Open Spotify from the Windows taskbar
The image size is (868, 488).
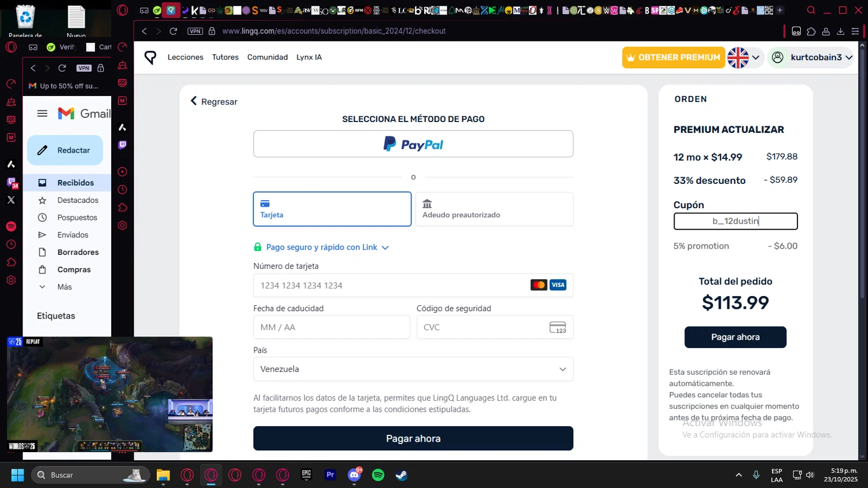tap(378, 475)
